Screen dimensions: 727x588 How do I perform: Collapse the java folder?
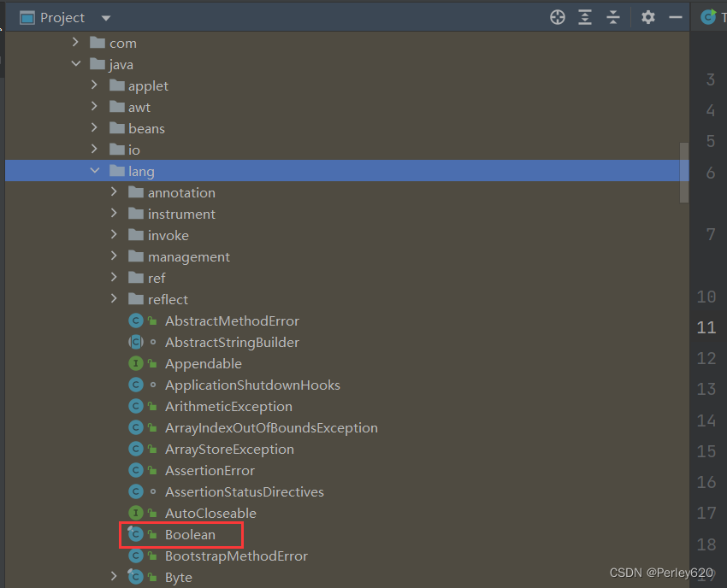tap(76, 63)
